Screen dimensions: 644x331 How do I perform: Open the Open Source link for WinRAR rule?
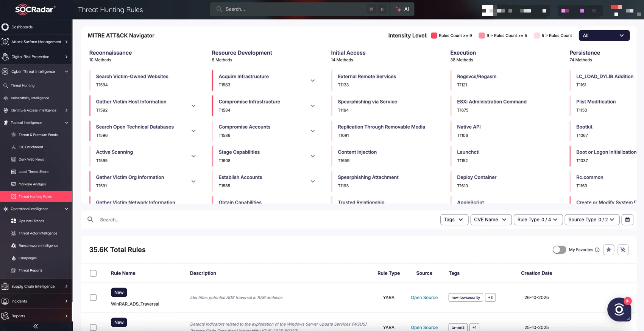pyautogui.click(x=424, y=298)
